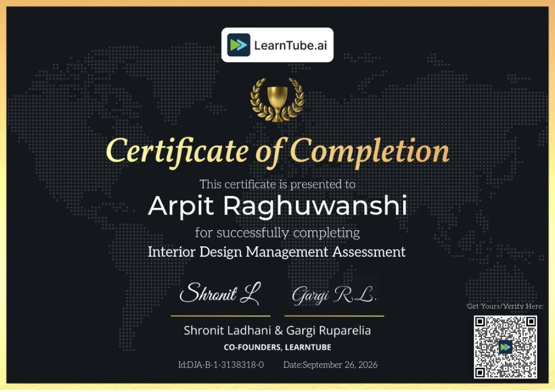Image resolution: width=555 pixels, height=392 pixels.
Task: Click 'CO-FOUNDERS, LEARNTUBE' text
Action: [277, 347]
